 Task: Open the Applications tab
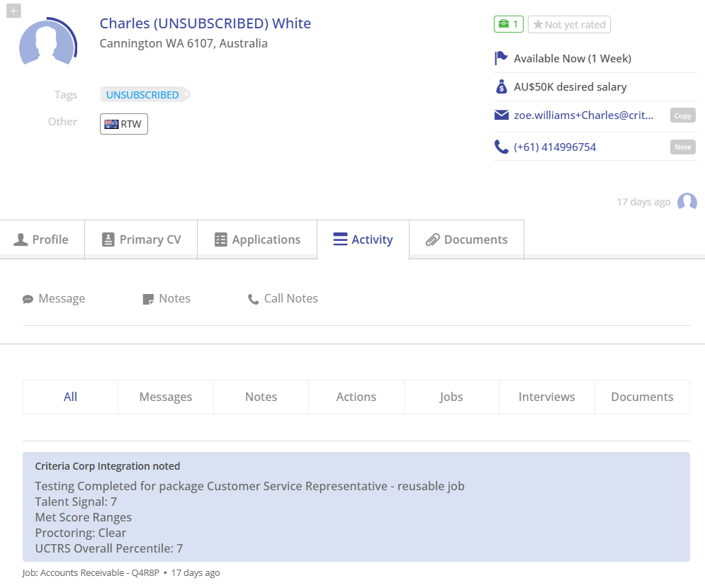point(257,239)
